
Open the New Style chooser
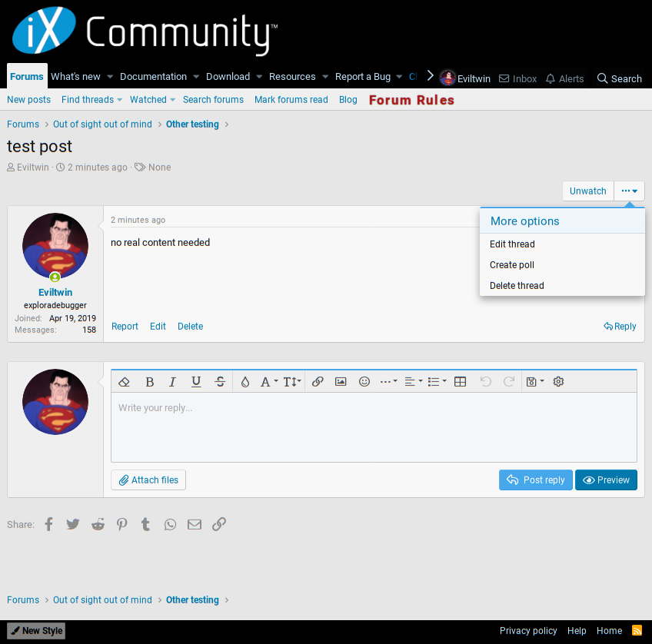36,630
